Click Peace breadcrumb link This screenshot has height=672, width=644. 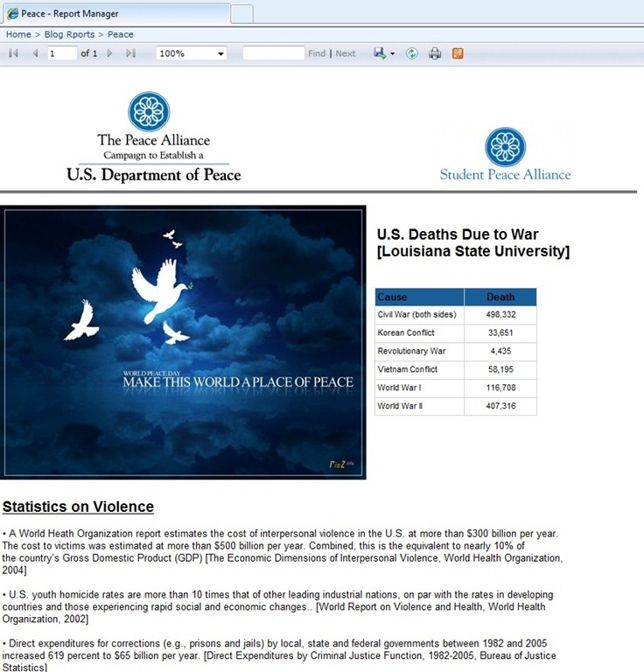(121, 34)
